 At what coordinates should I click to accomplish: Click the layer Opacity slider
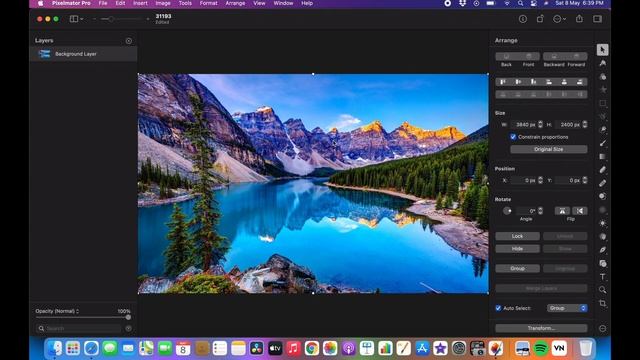pyautogui.click(x=83, y=317)
